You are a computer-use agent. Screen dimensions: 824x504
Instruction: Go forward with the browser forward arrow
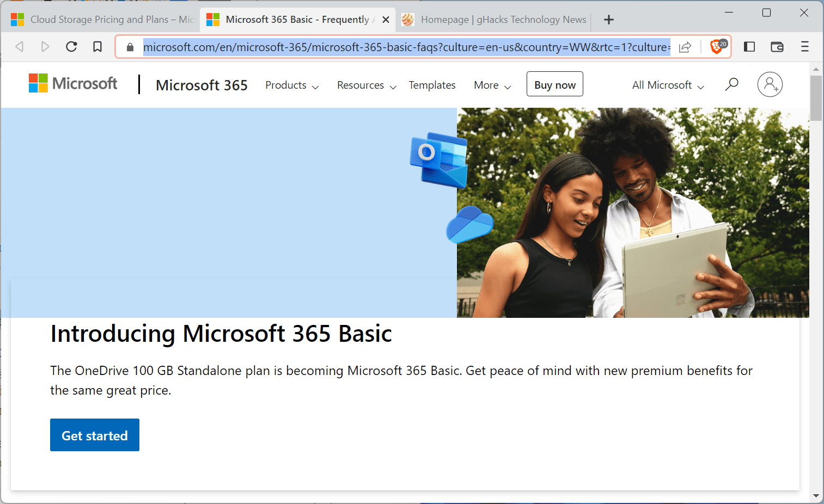click(x=45, y=47)
